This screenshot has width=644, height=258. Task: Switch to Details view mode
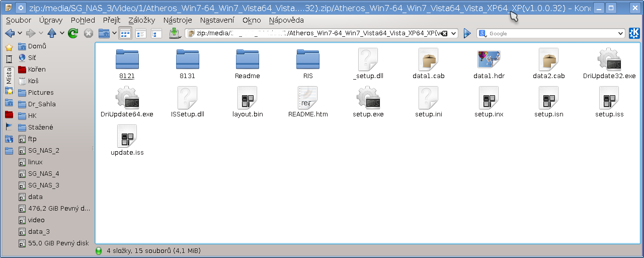[x=141, y=34]
